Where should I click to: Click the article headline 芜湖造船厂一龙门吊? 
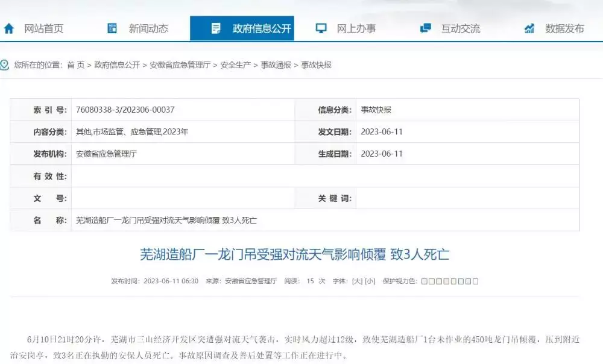pos(294,255)
